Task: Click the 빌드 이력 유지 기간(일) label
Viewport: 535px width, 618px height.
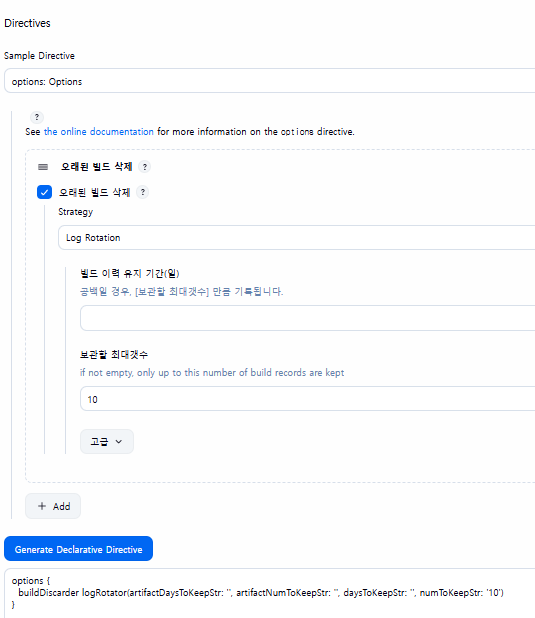Action: 129,273
